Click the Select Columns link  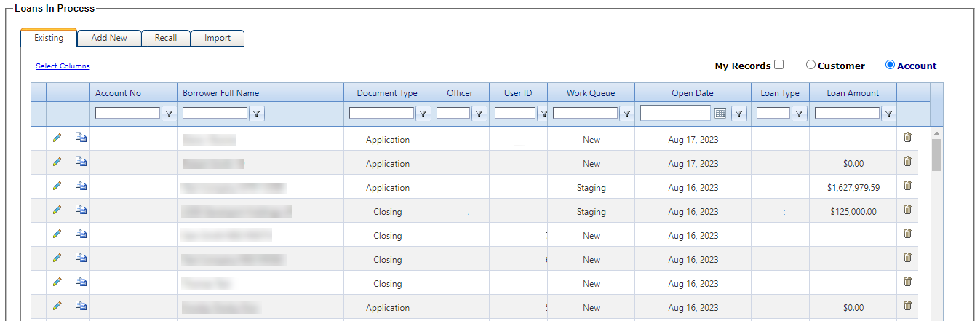[x=63, y=66]
